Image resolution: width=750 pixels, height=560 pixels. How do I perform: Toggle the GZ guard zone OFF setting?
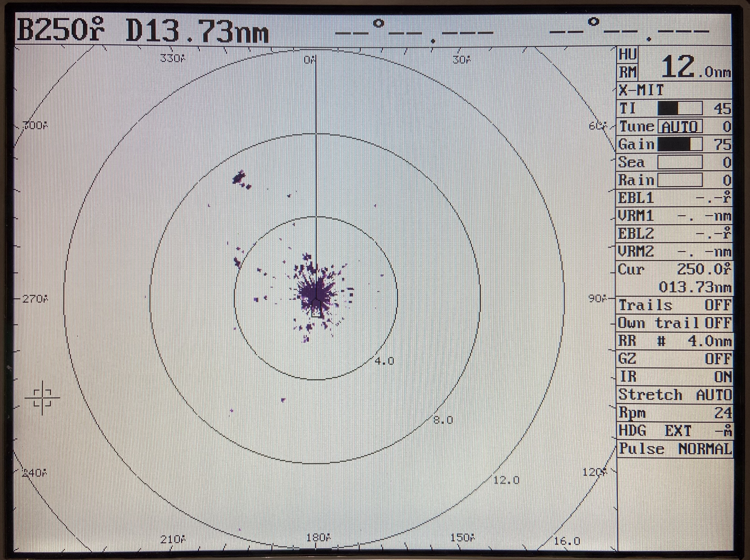674,359
